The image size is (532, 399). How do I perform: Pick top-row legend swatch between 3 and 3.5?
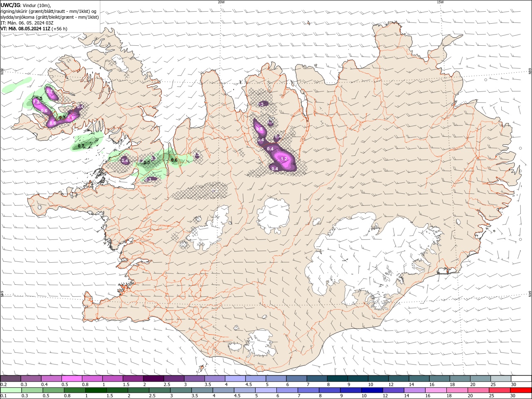[195, 378]
